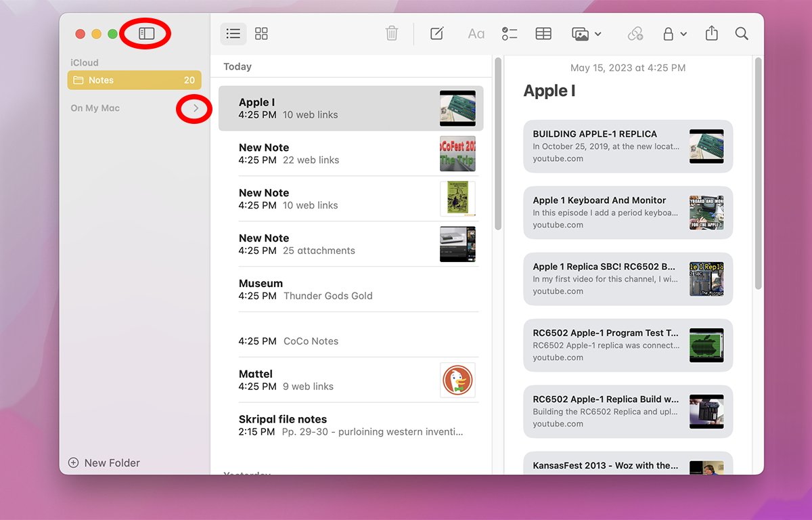Click the add link collaboration icon
Viewport: 812px width, 520px height.
pyautogui.click(x=635, y=33)
